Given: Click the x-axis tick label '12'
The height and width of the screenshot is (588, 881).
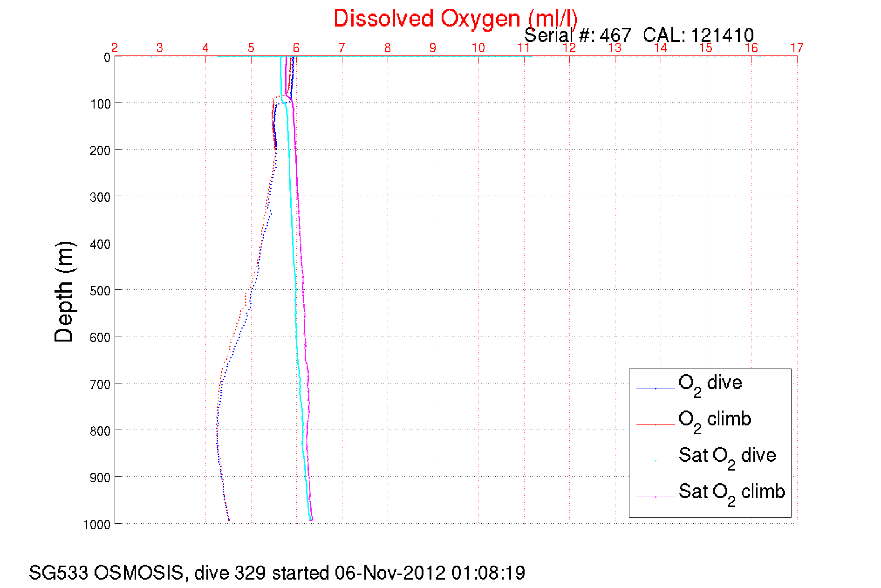Looking at the screenshot, I should [569, 48].
